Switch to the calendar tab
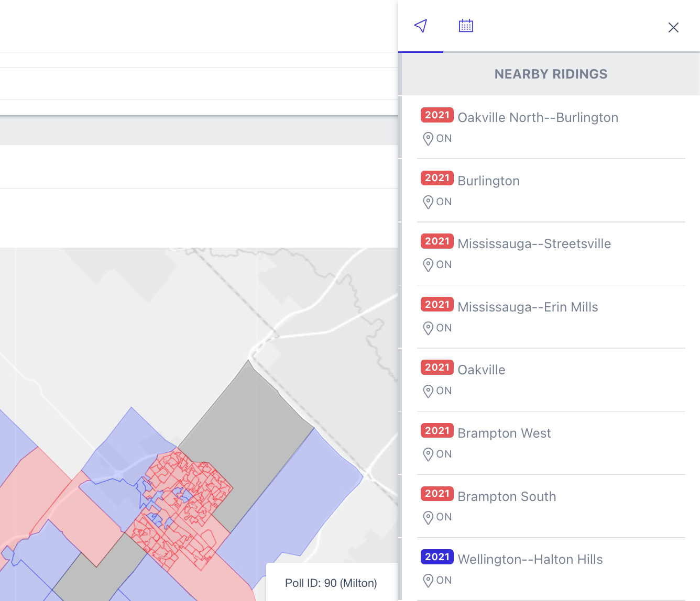This screenshot has width=700, height=601. (x=466, y=26)
